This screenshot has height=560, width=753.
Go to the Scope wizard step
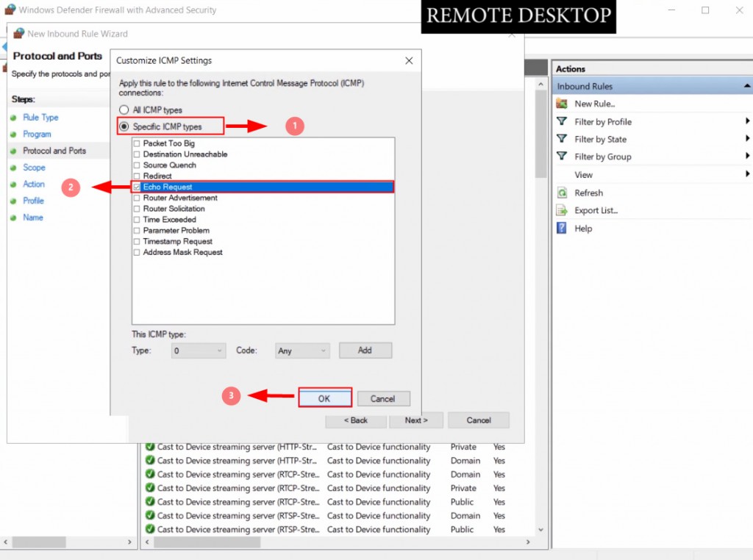(x=34, y=168)
